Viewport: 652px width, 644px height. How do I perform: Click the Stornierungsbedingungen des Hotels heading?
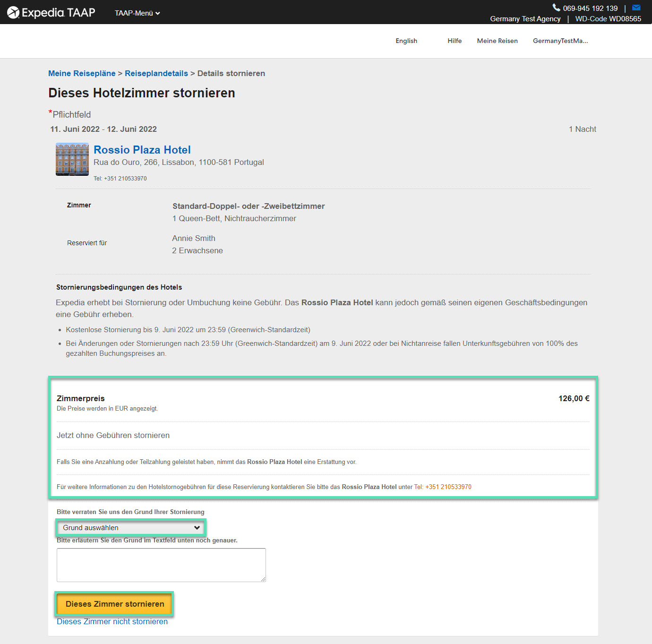tap(119, 287)
